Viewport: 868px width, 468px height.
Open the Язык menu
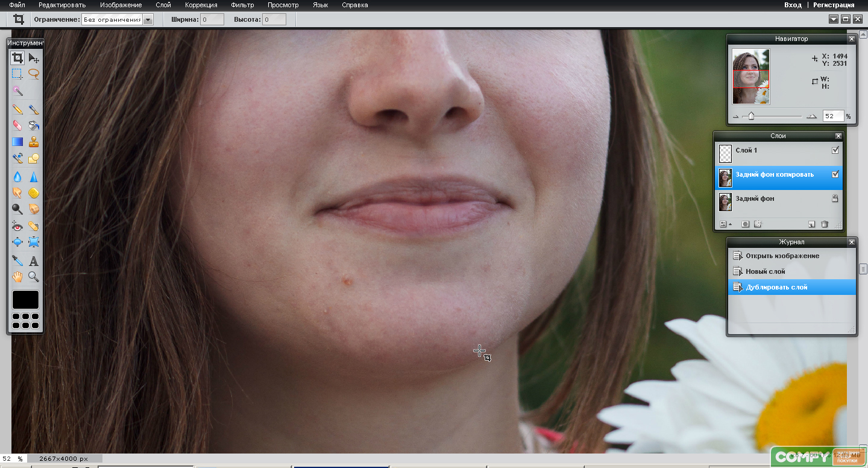tap(321, 5)
